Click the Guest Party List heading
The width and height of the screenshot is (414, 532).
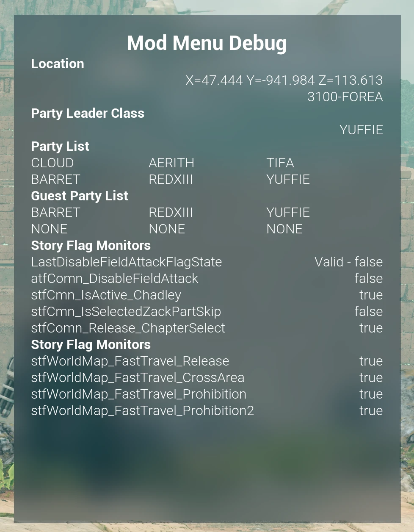click(80, 196)
